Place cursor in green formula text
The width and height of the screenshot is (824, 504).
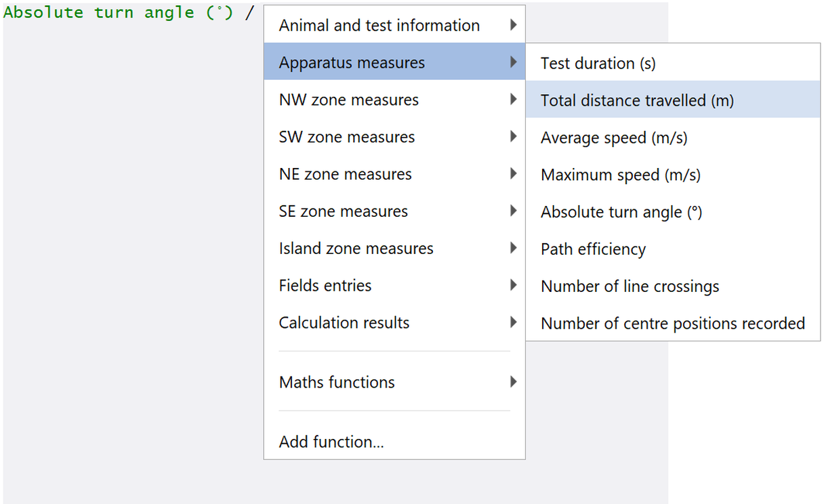tap(119, 13)
